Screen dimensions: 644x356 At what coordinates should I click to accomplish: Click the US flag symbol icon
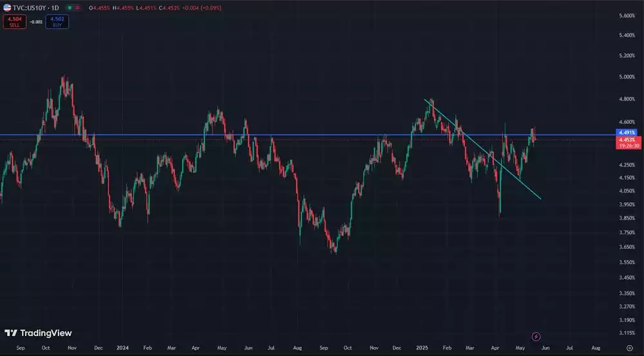pos(7,7)
